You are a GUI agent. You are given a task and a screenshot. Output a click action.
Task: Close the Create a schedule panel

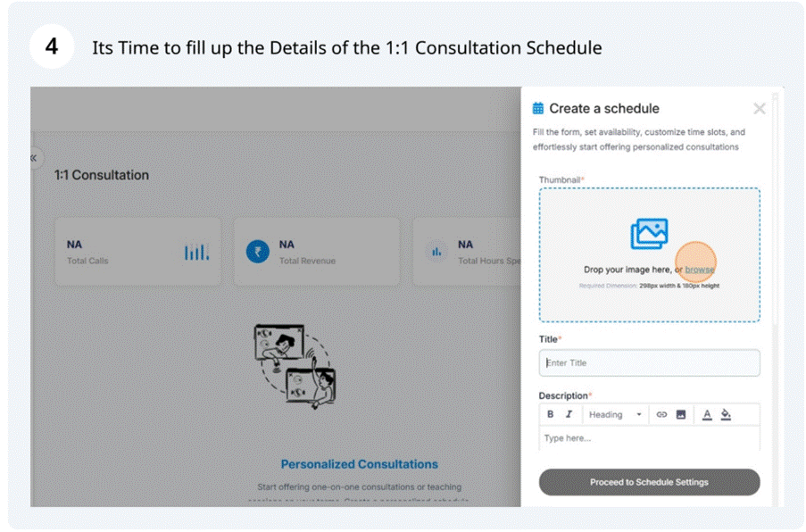[760, 109]
